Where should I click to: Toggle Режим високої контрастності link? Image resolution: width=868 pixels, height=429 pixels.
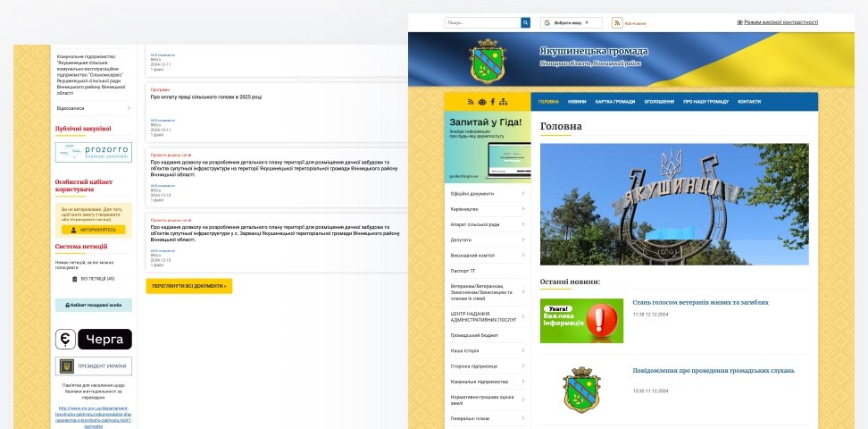(x=780, y=22)
